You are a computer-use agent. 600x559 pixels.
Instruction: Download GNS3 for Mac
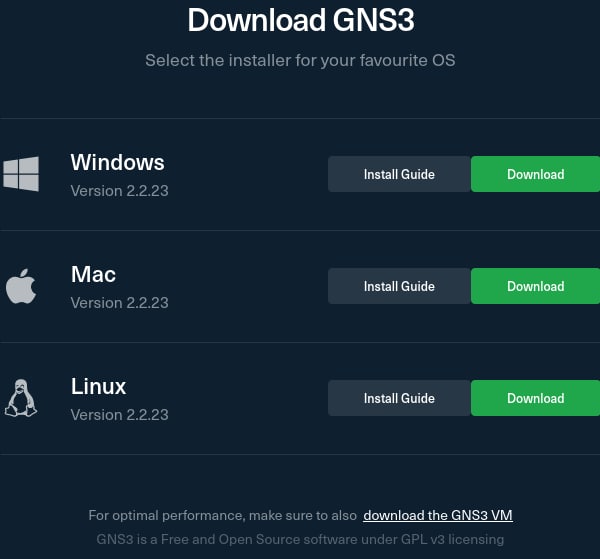tap(535, 286)
